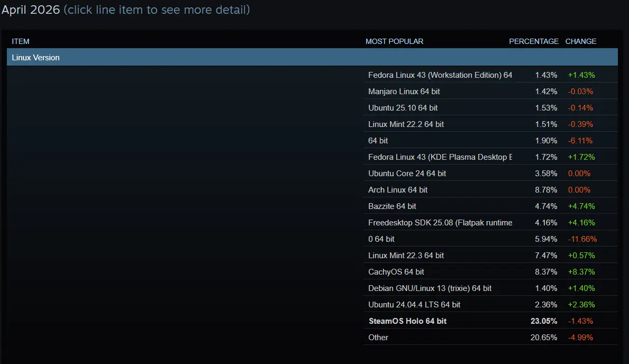This screenshot has height=364, width=629.
Task: Select Fedora Linux 43 Workstation Edition row
Action: (490, 75)
